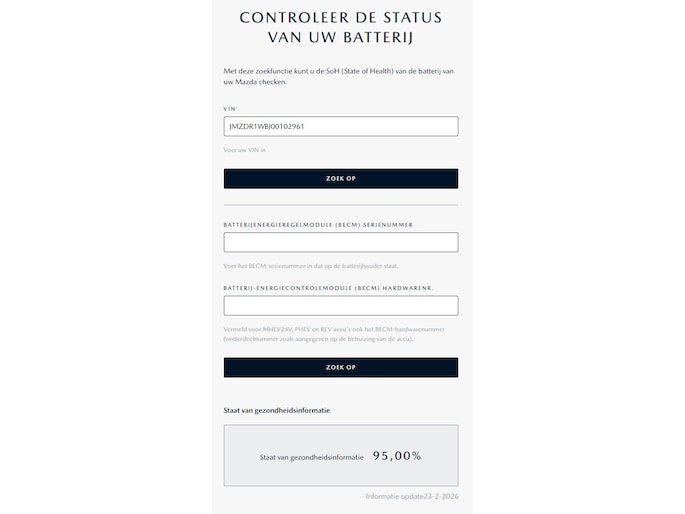Click the 'Controleer de status van uw batterij' heading
Image resolution: width=685 pixels, height=514 pixels.
tap(340, 28)
